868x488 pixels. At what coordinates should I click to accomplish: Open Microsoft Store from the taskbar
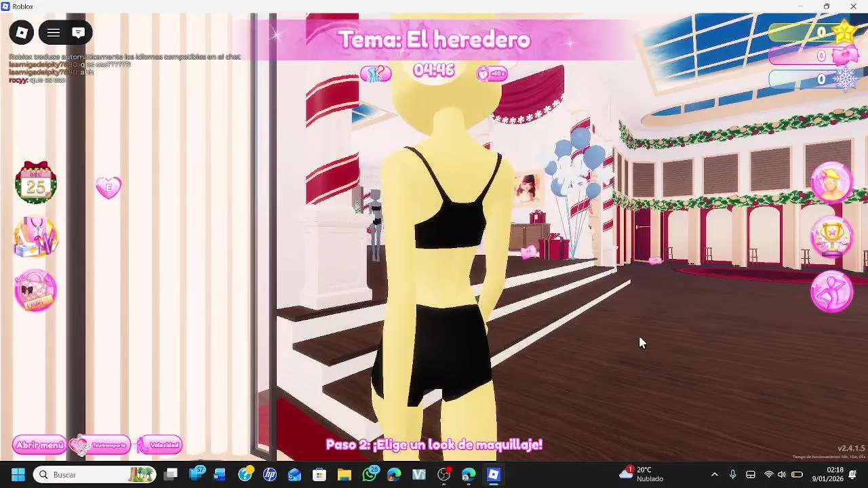[319, 474]
